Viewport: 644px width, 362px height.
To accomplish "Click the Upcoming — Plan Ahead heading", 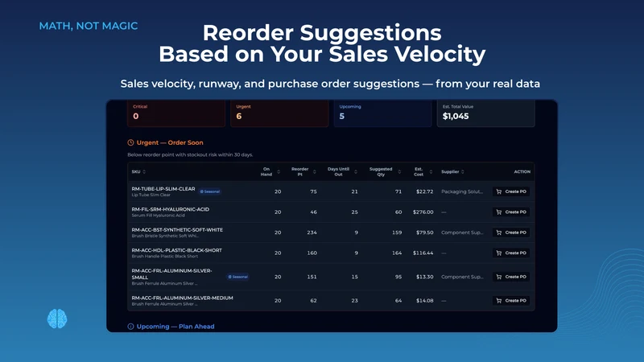I will 175,327.
